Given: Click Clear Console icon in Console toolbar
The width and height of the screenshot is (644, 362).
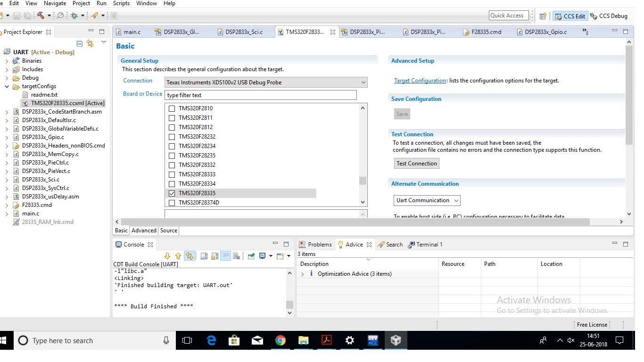Looking at the screenshot, I should point(237,256).
